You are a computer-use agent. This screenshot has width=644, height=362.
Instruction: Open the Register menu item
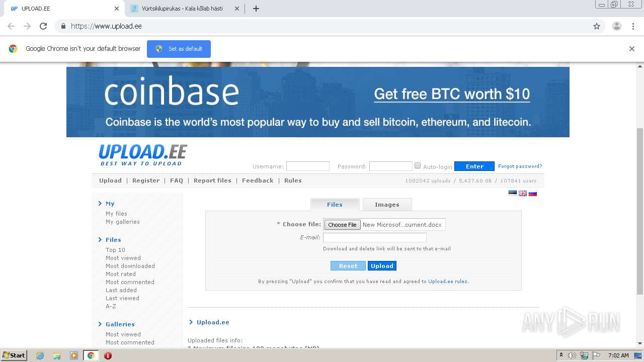tap(146, 180)
